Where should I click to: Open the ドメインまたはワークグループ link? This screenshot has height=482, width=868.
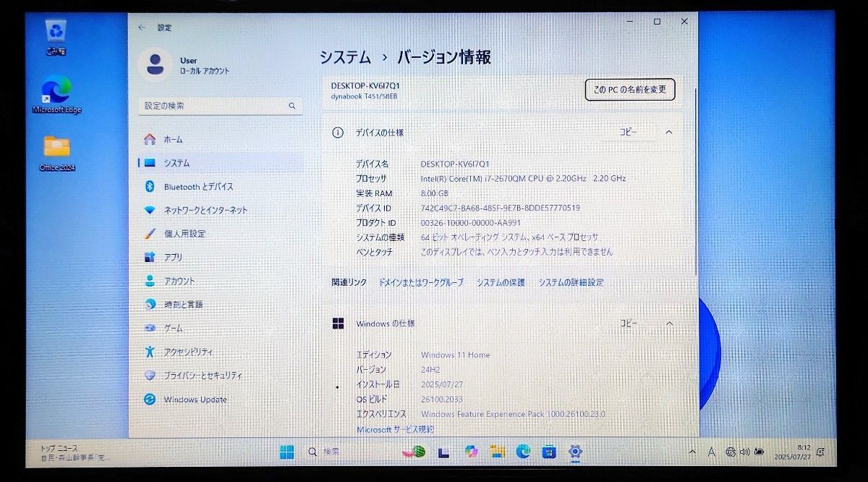tap(421, 282)
